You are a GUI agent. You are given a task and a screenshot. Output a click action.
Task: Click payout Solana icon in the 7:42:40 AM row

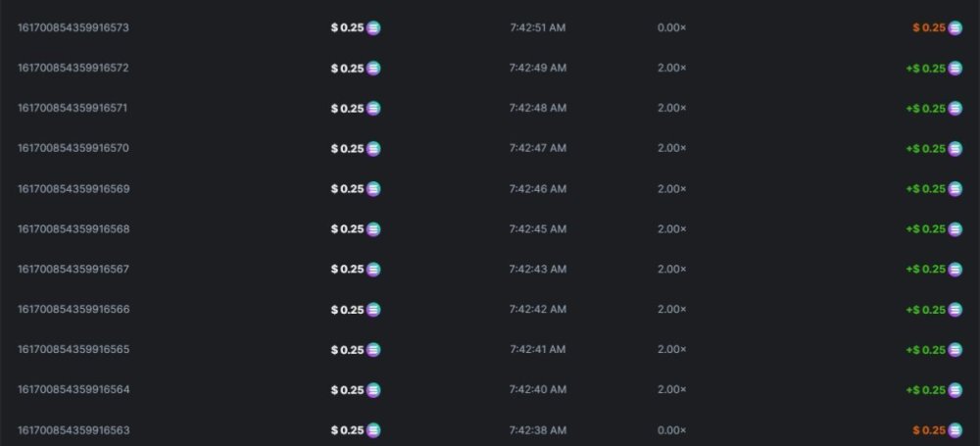(x=955, y=390)
